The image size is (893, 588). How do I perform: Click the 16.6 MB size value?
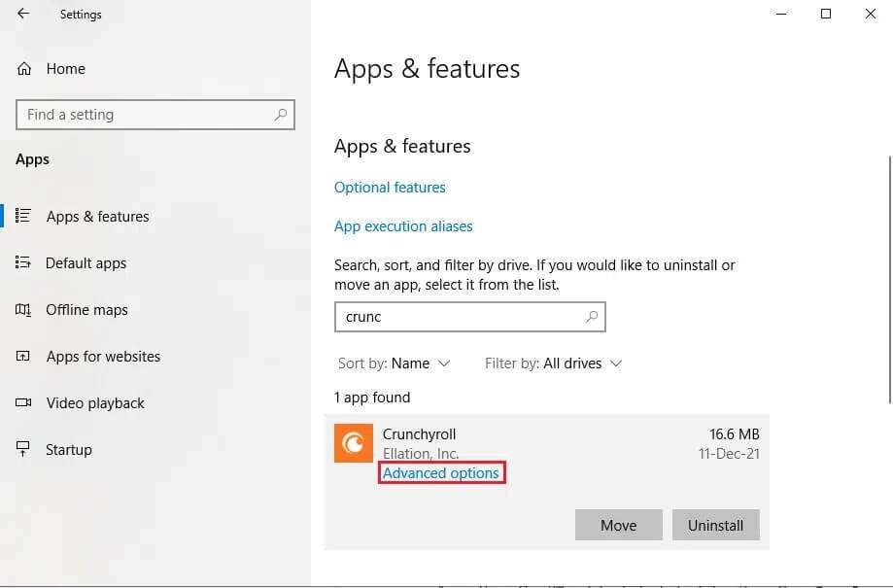[x=734, y=434]
